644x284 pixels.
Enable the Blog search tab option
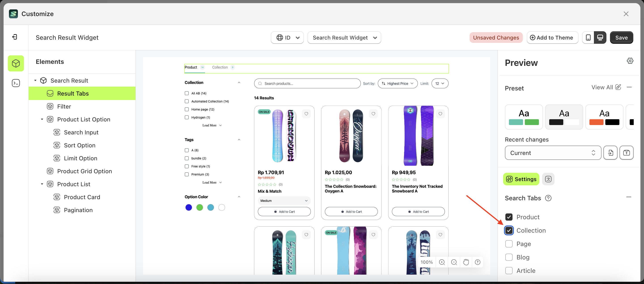pyautogui.click(x=509, y=257)
